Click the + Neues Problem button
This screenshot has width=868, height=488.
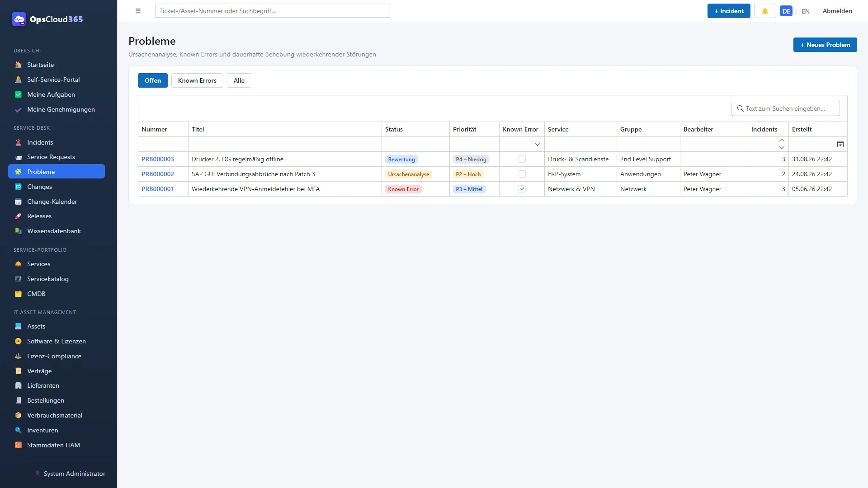coord(825,45)
